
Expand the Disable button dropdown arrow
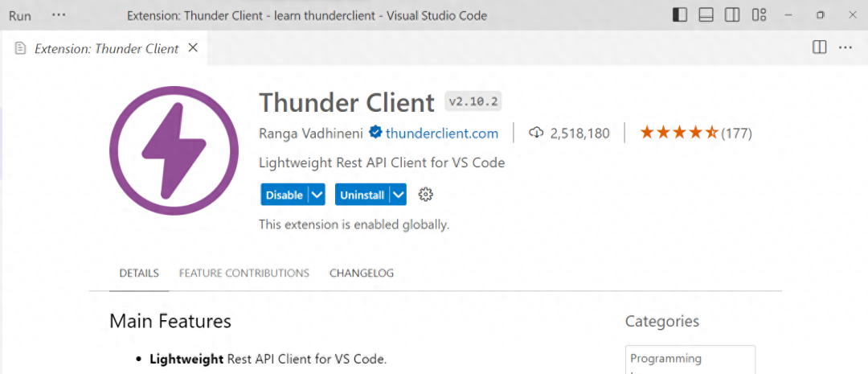pos(317,195)
